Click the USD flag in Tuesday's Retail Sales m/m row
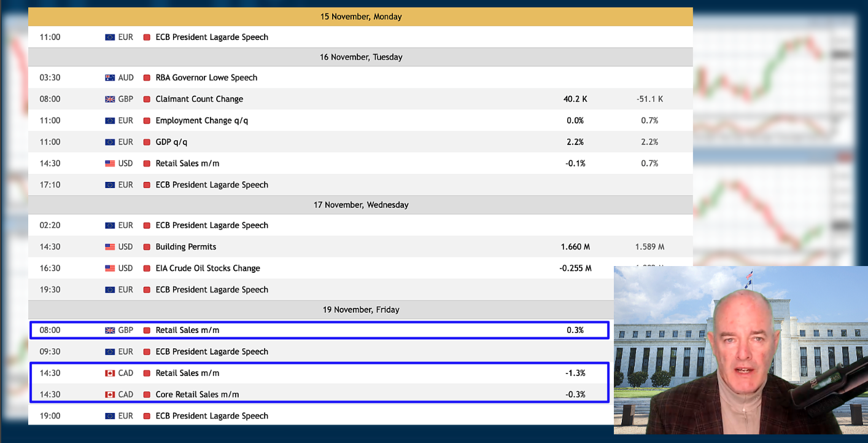The width and height of the screenshot is (868, 443). click(110, 163)
